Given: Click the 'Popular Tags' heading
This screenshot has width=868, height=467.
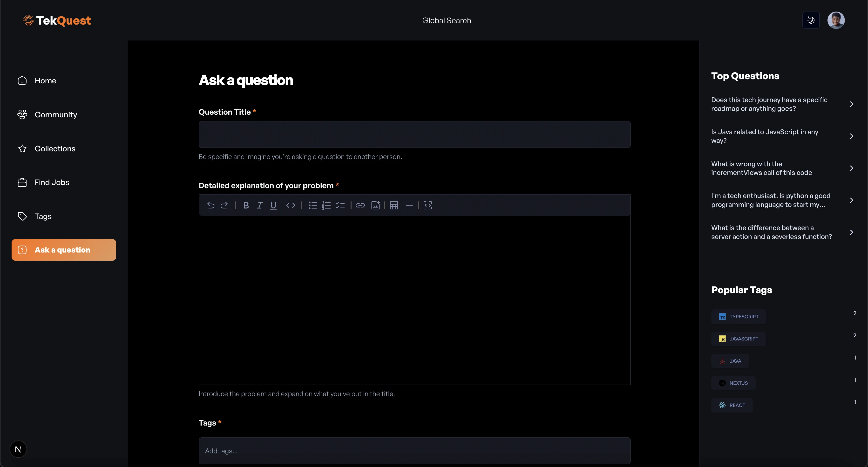Looking at the screenshot, I should [x=742, y=290].
